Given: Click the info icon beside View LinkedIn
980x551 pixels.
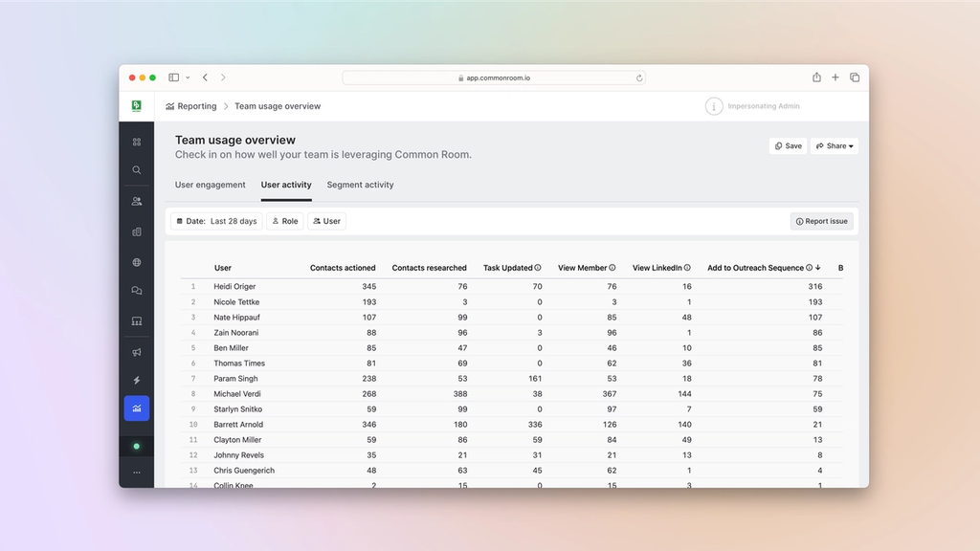Looking at the screenshot, I should pyautogui.click(x=687, y=268).
